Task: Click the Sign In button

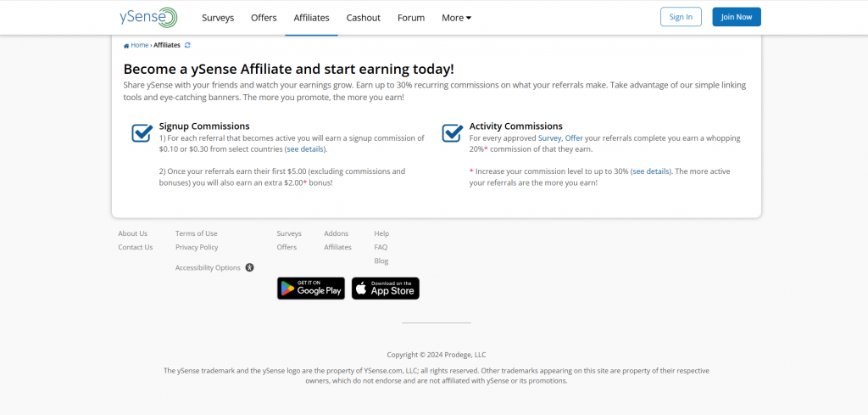Action: tap(681, 17)
